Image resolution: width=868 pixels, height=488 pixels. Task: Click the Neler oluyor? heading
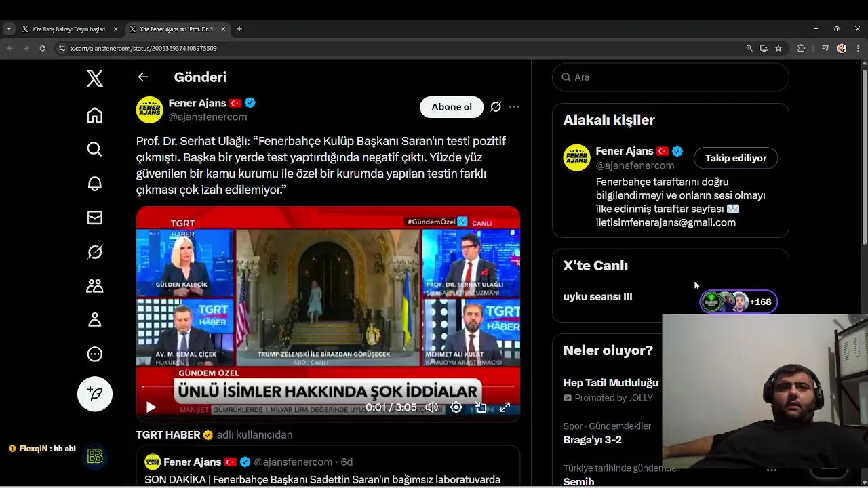click(608, 350)
